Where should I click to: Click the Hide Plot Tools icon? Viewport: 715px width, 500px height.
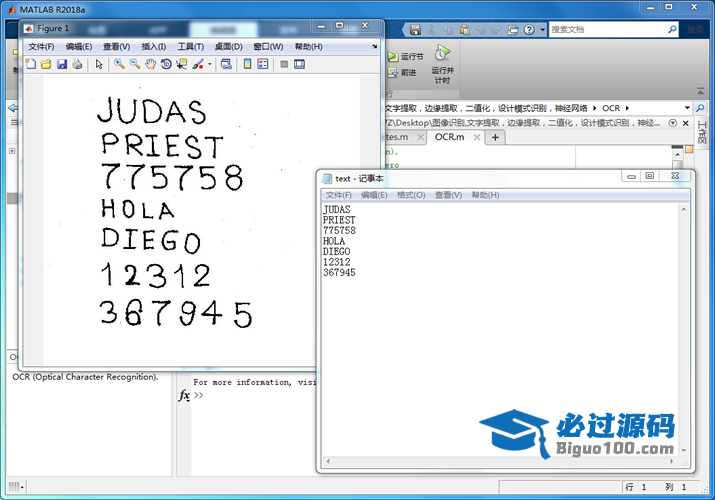coord(284,64)
